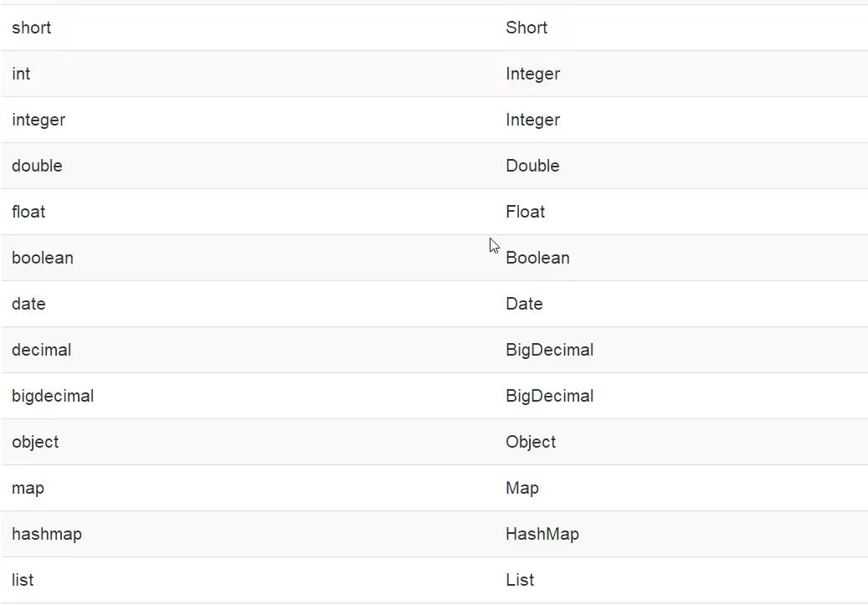This screenshot has width=868, height=605.
Task: Click 'BigDecimal' type in the 'decimal' row
Action: click(x=550, y=350)
